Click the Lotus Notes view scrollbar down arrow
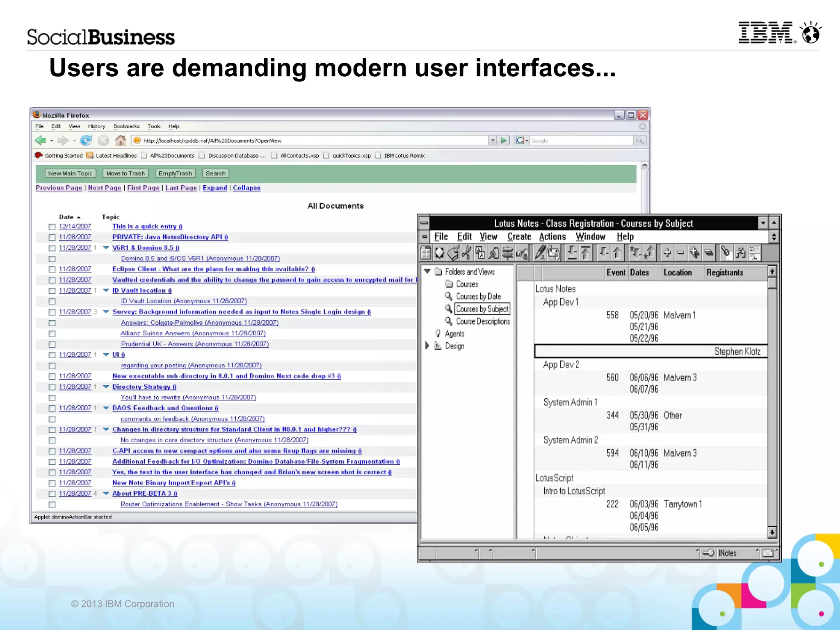840x630 pixels. (772, 532)
